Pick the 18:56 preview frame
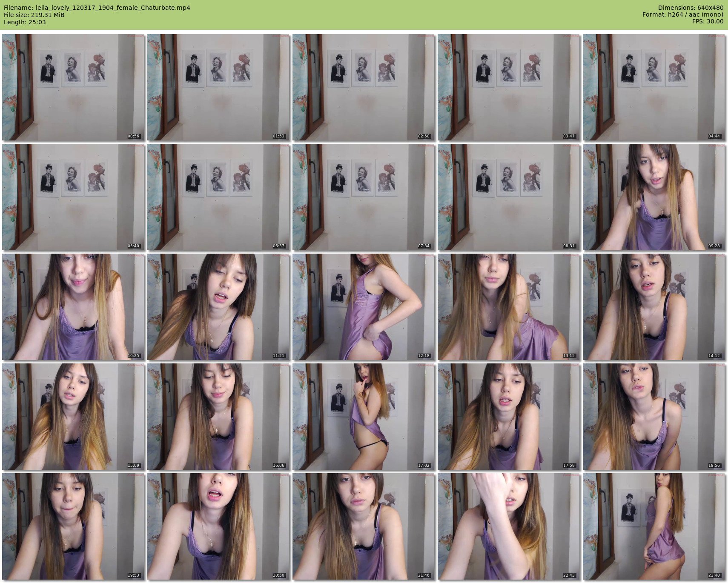 click(x=654, y=417)
